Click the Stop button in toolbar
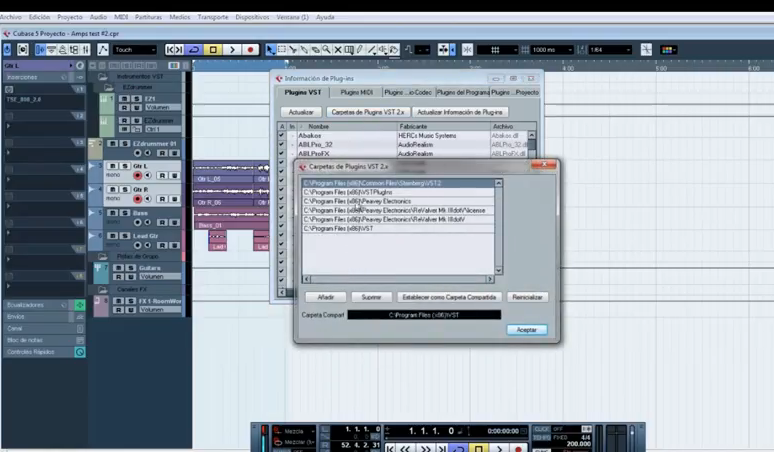The height and width of the screenshot is (452, 774). coord(213,50)
